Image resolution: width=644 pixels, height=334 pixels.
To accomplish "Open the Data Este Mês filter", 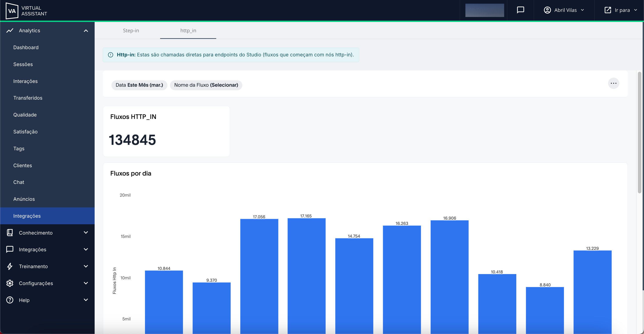I will pyautogui.click(x=139, y=85).
